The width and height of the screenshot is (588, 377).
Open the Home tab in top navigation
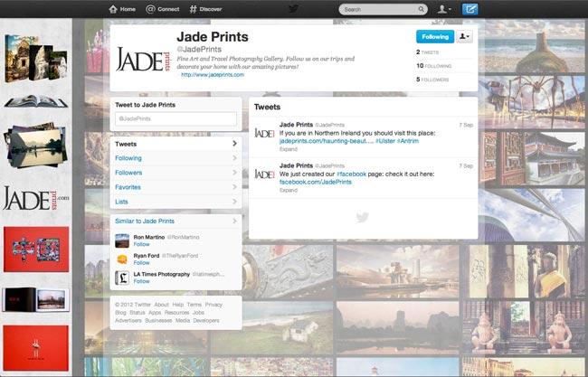click(122, 9)
